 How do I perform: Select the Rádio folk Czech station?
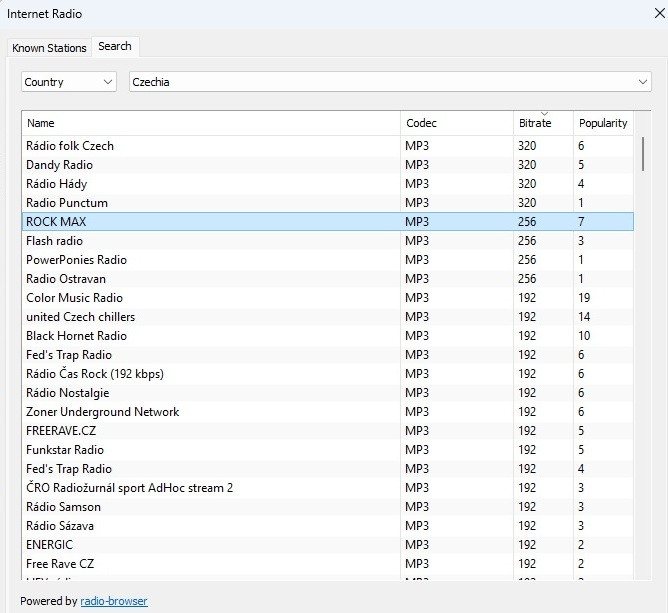(x=328, y=146)
